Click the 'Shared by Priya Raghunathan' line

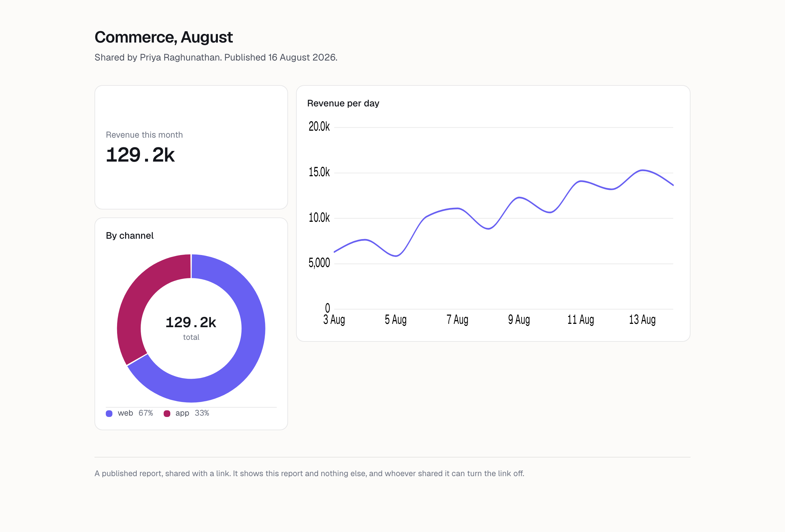216,58
